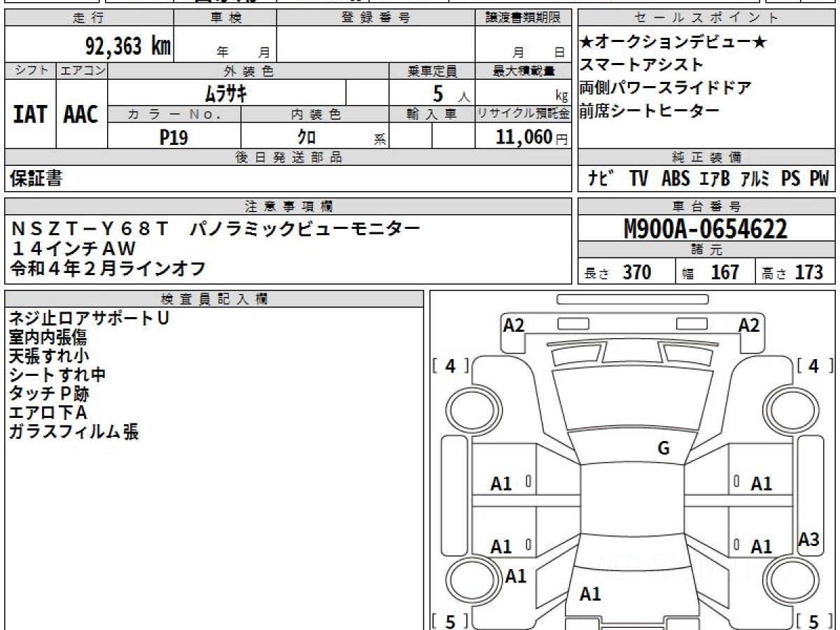
Task: Select the リサイクル預託金 header
Action: [x=524, y=114]
